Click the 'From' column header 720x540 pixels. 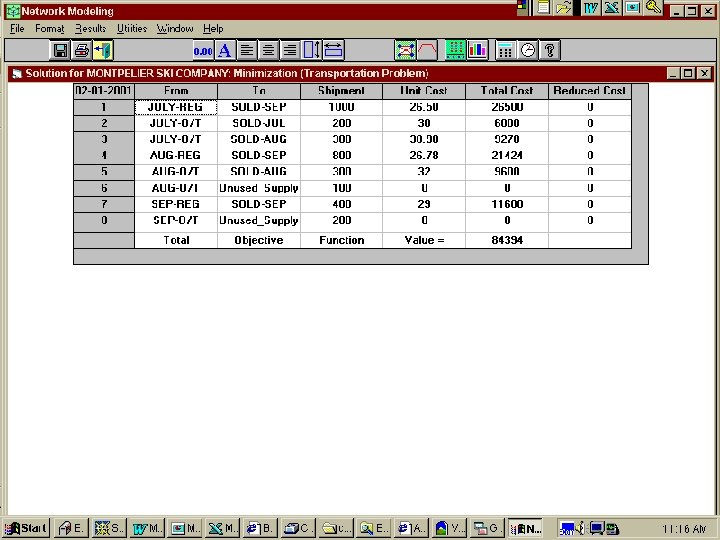176,91
